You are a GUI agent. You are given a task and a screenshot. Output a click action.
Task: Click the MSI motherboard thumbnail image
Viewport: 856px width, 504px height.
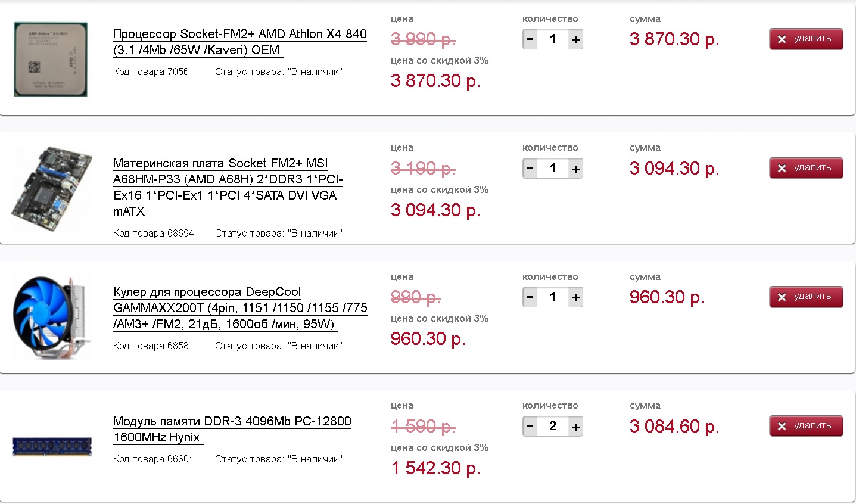[52, 188]
